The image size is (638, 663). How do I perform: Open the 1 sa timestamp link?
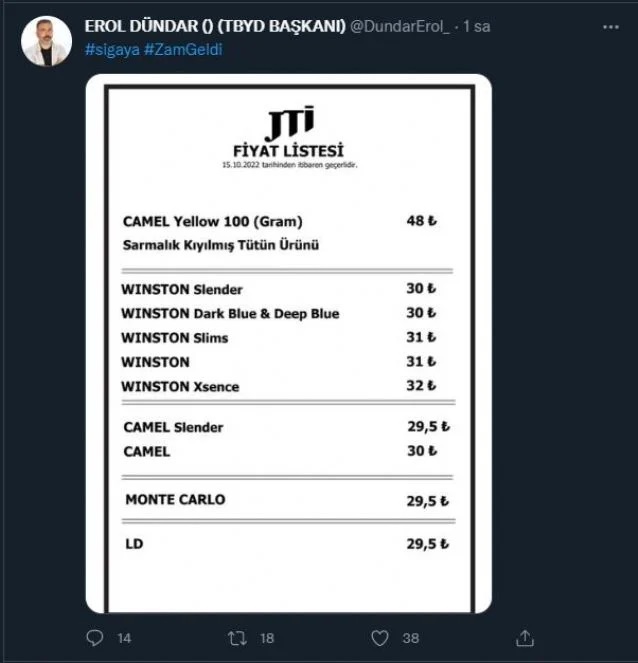pyautogui.click(x=476, y=26)
